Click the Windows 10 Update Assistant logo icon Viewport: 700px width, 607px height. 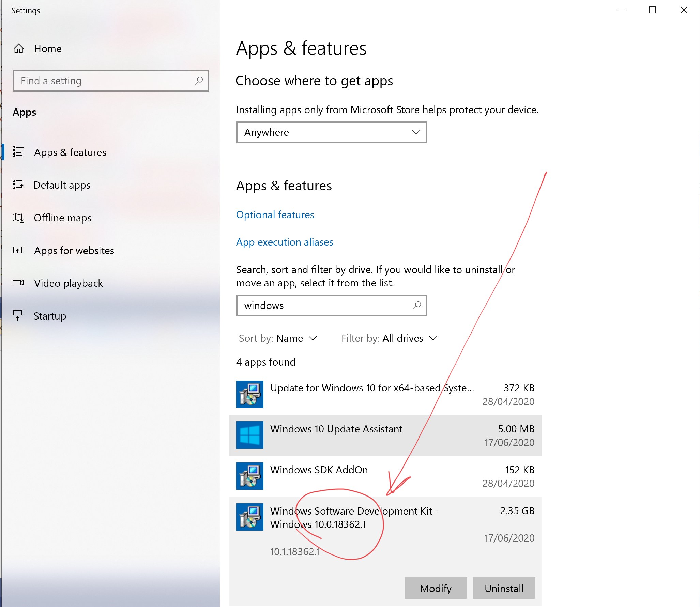[250, 435]
